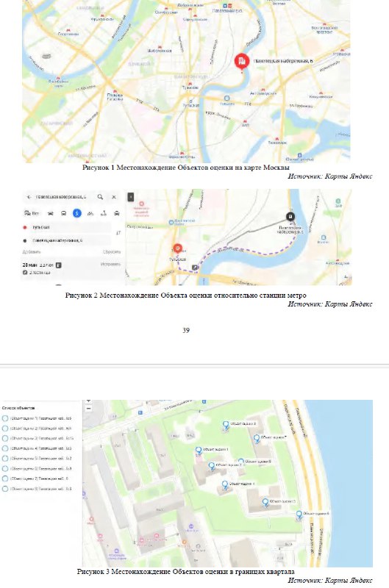389x588 pixels.
Task: Select the 'Все' all transport modes option
Action: click(32, 213)
